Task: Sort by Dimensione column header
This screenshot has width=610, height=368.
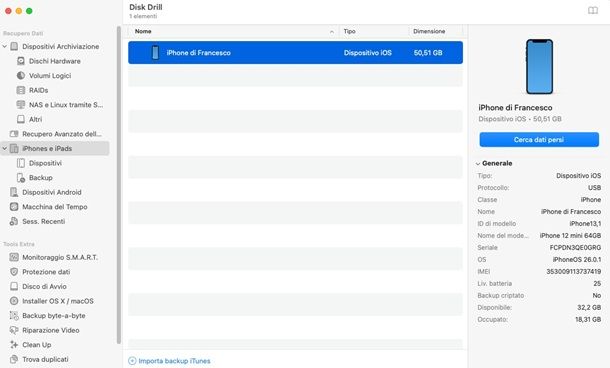Action: [x=429, y=31]
